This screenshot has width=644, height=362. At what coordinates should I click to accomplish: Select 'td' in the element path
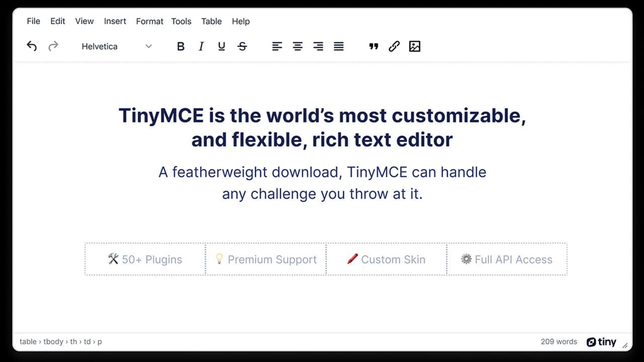(87, 341)
